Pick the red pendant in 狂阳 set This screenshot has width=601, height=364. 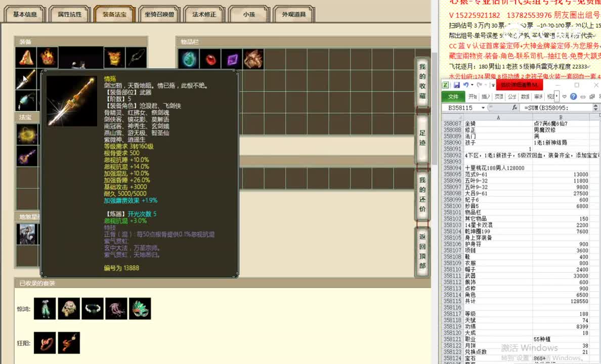[69, 343]
